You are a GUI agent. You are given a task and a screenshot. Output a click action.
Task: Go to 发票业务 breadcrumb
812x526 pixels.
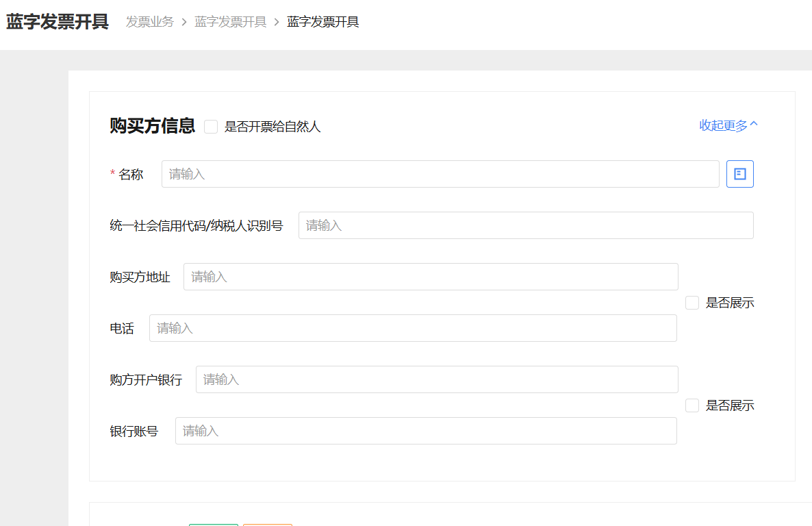(x=150, y=22)
